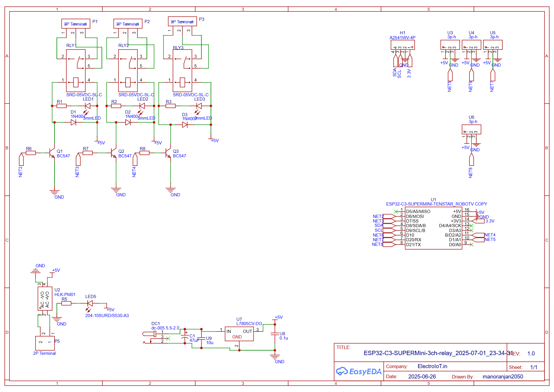This screenshot has width=554, height=392.
Task: Click the schematic title text
Action: point(438,353)
